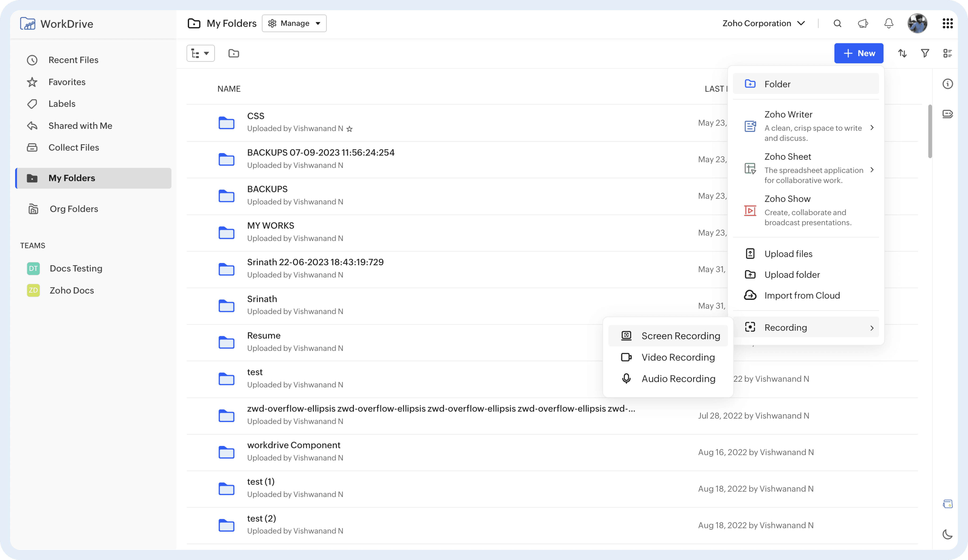Open the apps grid launcher
The image size is (968, 560).
coord(948,23)
